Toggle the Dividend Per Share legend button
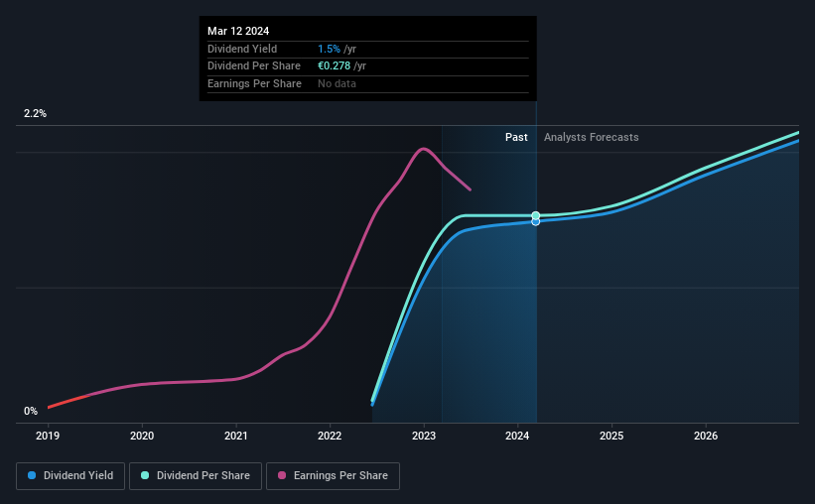This screenshot has width=815, height=504. 196,476
